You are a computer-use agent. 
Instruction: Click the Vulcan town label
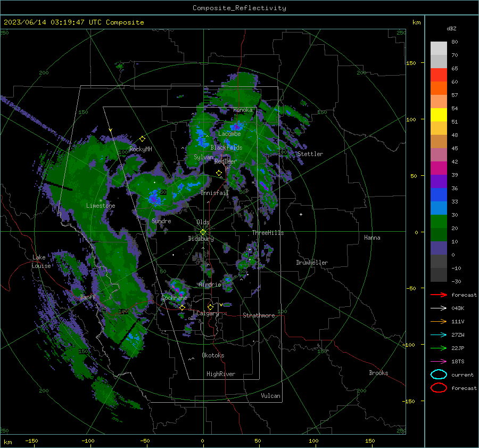tap(270, 396)
